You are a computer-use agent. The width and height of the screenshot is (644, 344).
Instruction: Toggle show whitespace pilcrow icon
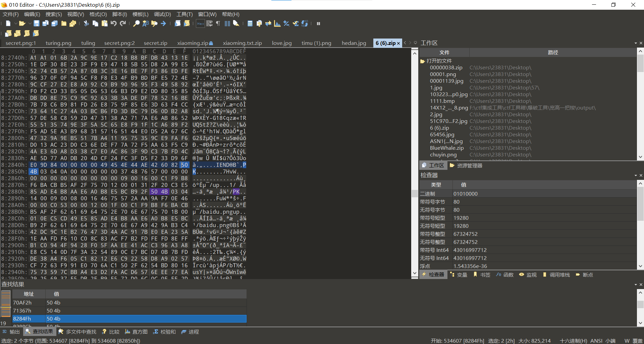click(218, 23)
